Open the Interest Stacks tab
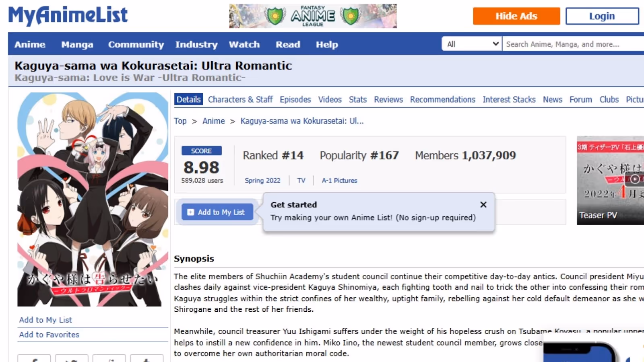The image size is (644, 362). (x=509, y=99)
